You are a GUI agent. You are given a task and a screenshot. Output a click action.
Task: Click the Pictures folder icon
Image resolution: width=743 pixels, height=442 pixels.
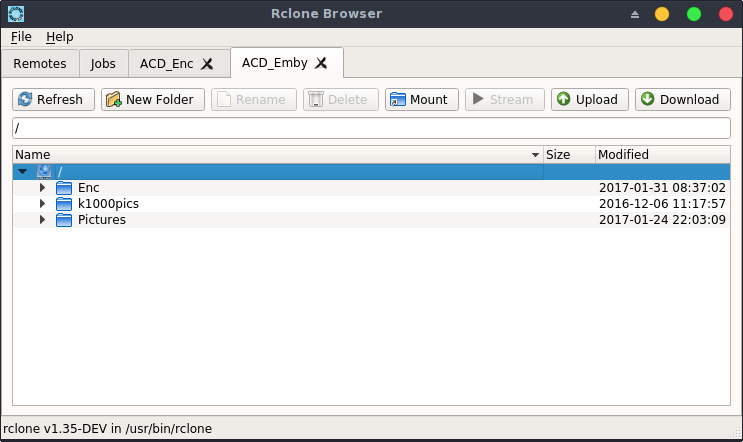click(64, 220)
